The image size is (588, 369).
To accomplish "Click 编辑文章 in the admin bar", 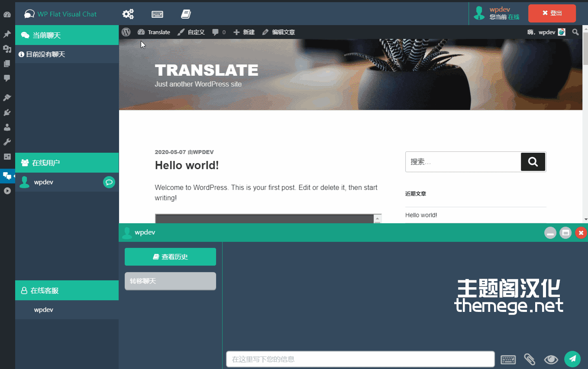I will pyautogui.click(x=278, y=32).
